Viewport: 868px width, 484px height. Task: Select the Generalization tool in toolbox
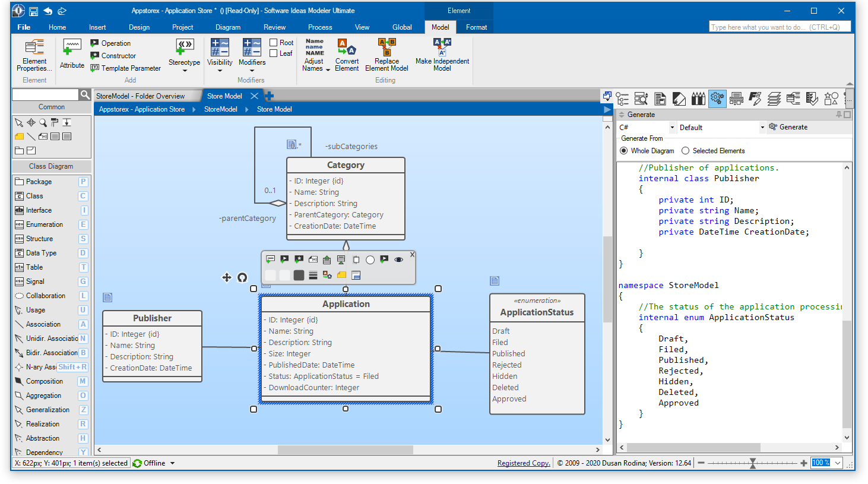click(47, 410)
